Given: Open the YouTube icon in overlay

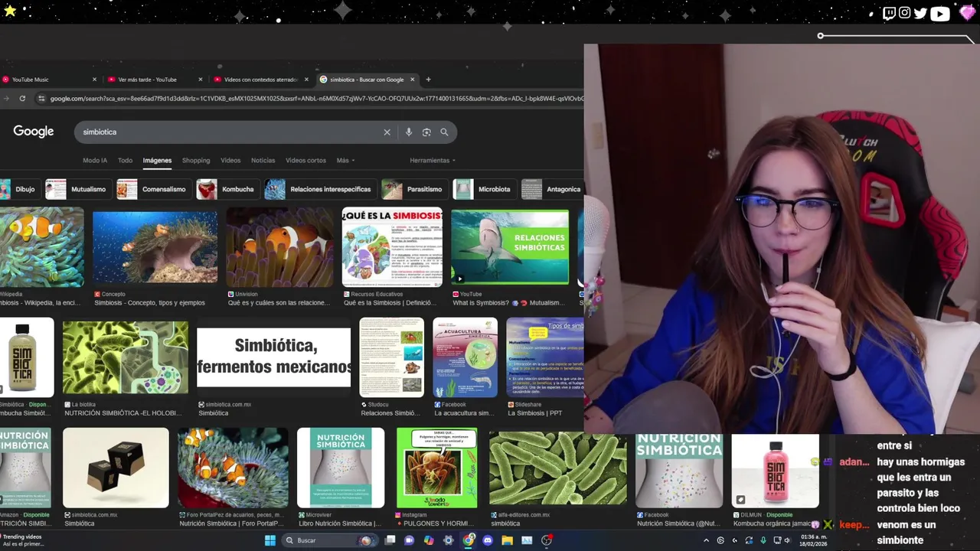Looking at the screenshot, I should pos(940,13).
